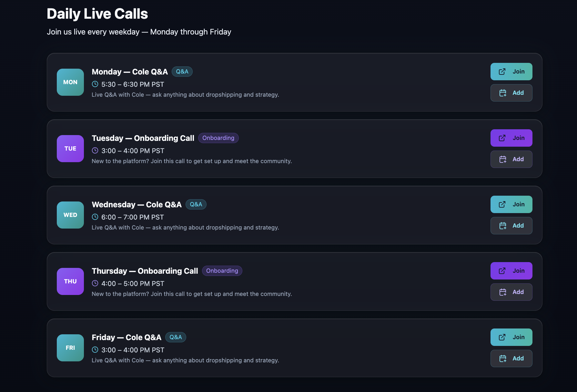Viewport: 577px width, 392px height.
Task: Click the calendar-add icon beside Tuesday's Add button
Action: point(503,159)
